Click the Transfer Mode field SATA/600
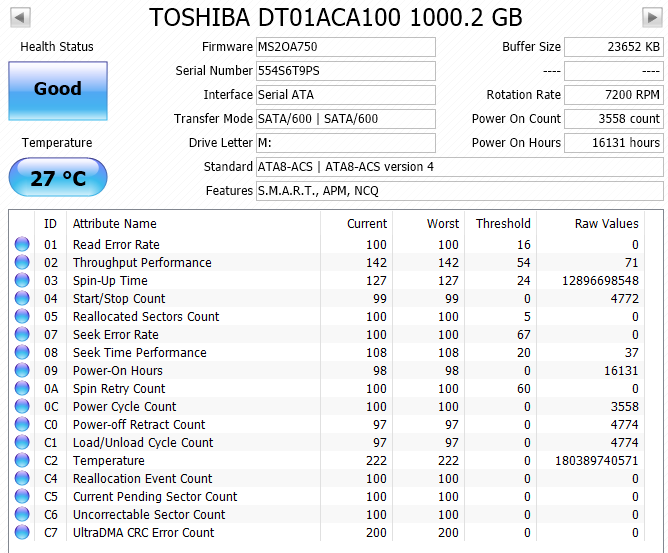Viewport: 668px width, 553px height. pos(346,119)
